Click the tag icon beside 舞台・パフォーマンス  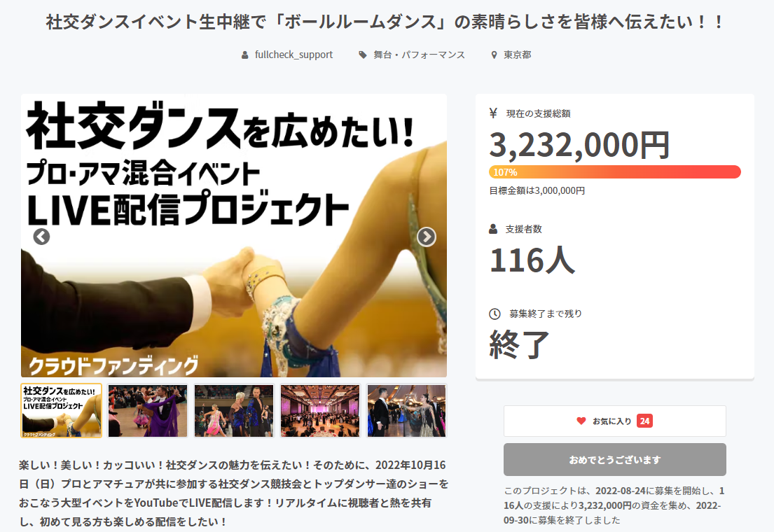(x=363, y=55)
